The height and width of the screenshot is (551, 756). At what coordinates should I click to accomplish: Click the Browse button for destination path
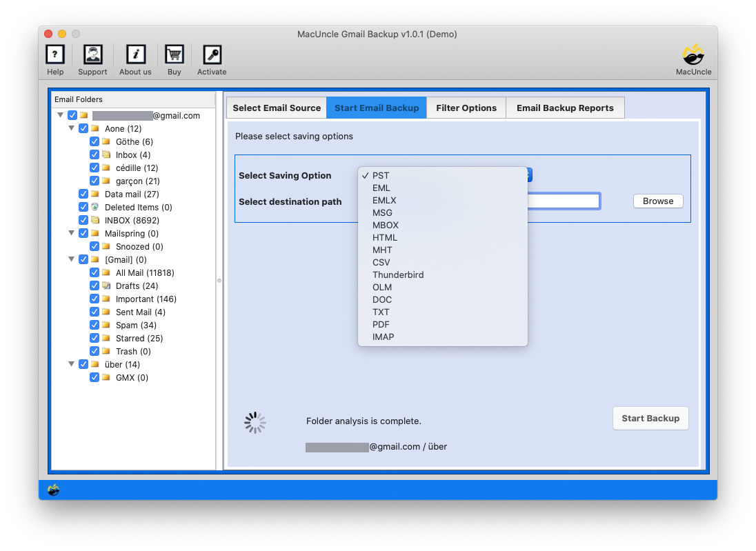pyautogui.click(x=657, y=201)
